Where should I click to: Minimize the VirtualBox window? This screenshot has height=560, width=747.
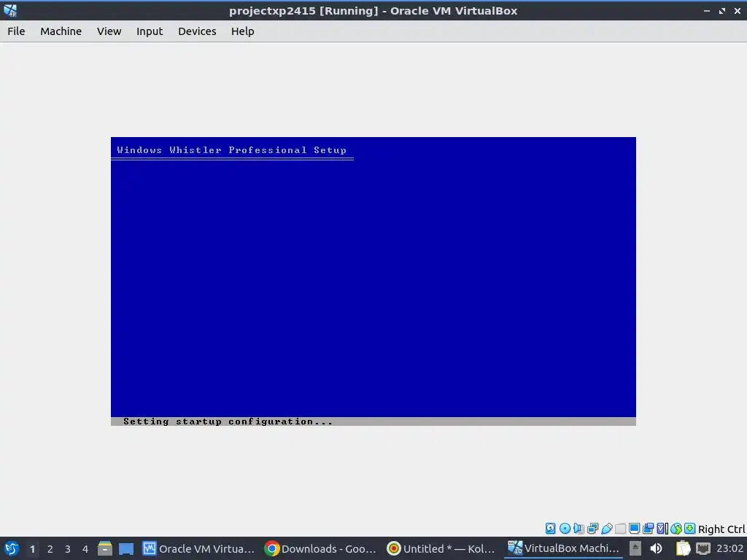[707, 10]
